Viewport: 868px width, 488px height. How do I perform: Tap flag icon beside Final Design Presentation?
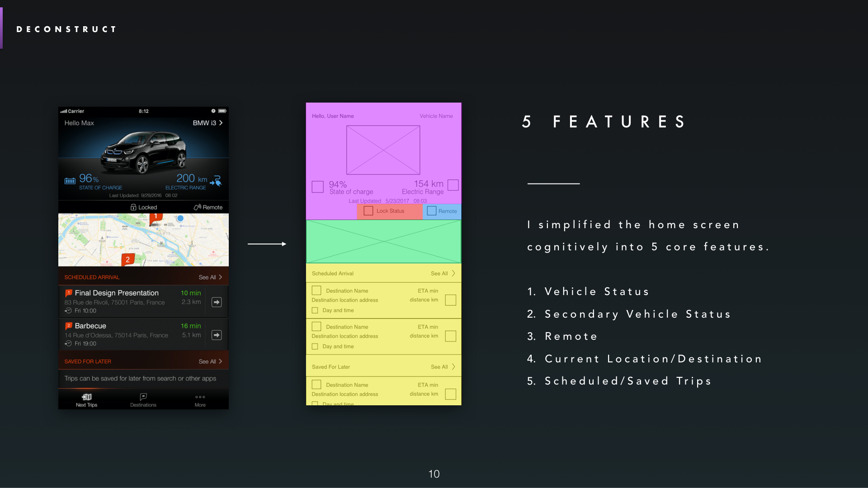click(x=69, y=293)
